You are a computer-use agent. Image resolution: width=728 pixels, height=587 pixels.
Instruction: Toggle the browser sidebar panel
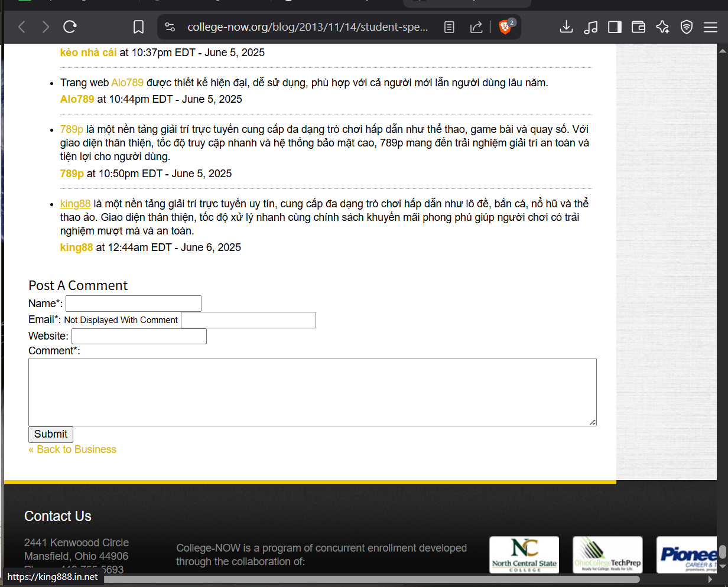point(615,27)
